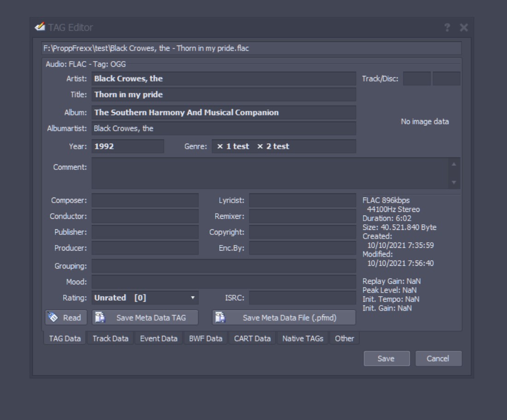Click the Mood field
The height and width of the screenshot is (420, 507).
coord(224,282)
